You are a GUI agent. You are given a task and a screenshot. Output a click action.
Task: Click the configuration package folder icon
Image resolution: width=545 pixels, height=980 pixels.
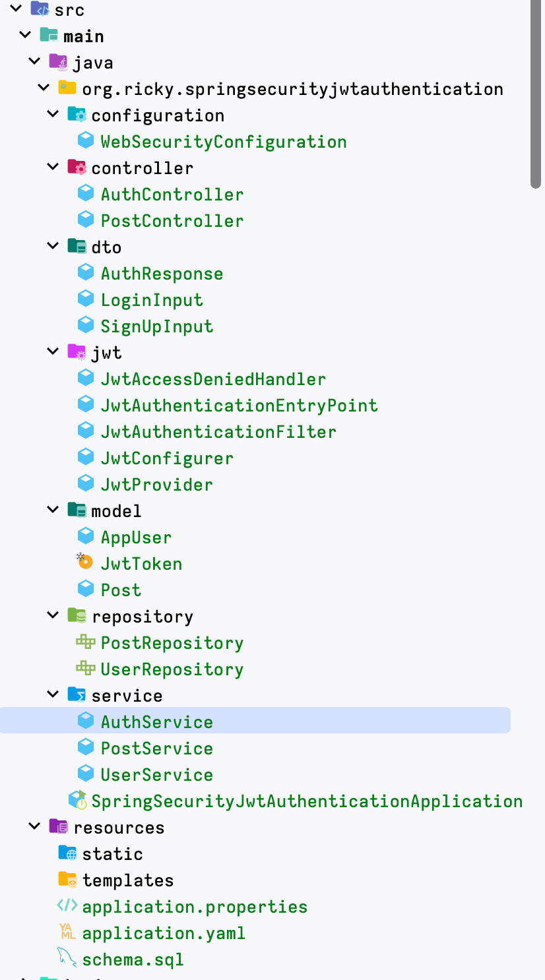click(77, 115)
